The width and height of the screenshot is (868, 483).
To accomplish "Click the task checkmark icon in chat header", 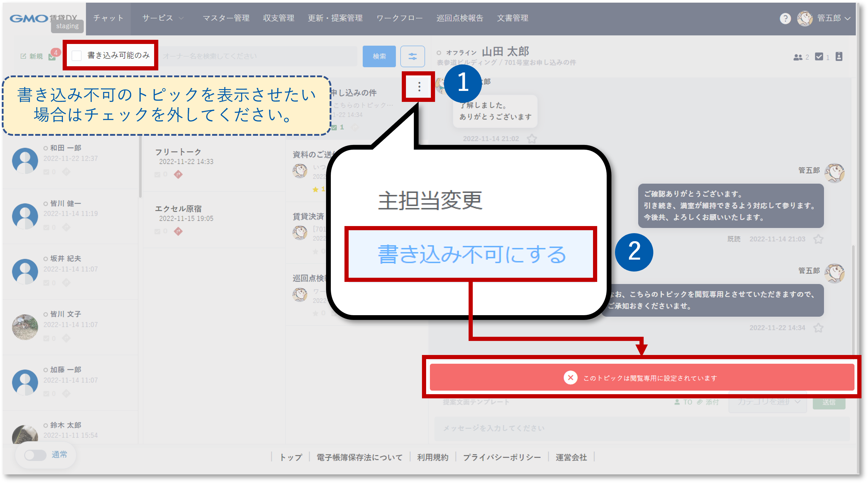I will coord(819,57).
